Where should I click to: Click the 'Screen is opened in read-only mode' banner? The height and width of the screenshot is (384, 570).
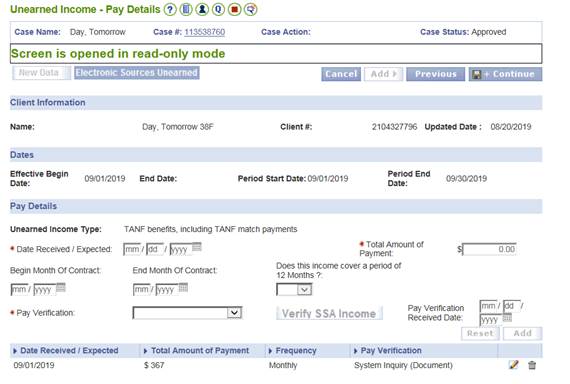pyautogui.click(x=276, y=54)
